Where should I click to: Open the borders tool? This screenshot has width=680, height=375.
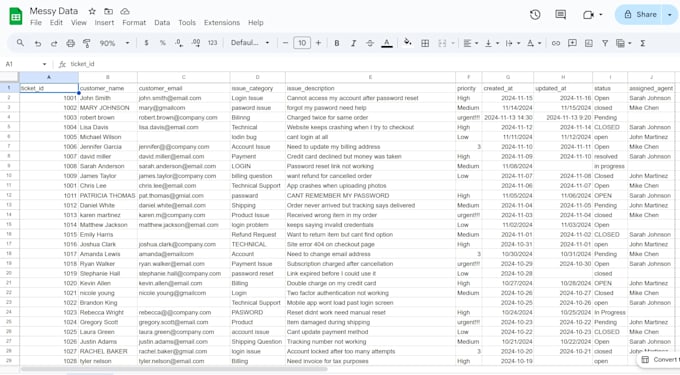click(x=425, y=43)
